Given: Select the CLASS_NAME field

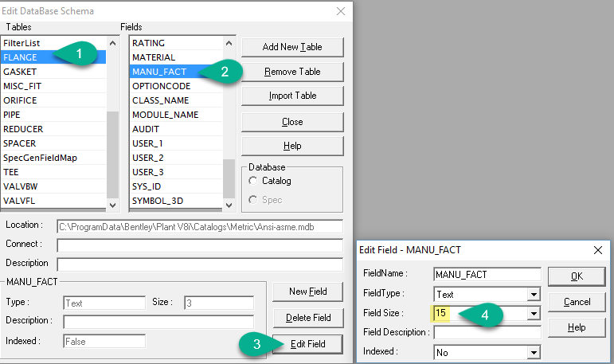Looking at the screenshot, I should point(176,100).
